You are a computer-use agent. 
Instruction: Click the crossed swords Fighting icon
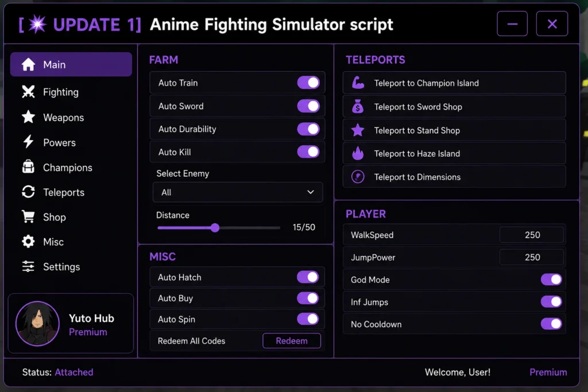tap(28, 92)
